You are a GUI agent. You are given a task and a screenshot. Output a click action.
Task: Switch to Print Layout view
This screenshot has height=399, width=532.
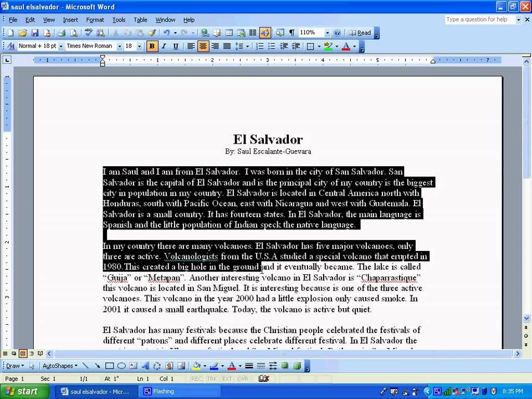click(23, 354)
